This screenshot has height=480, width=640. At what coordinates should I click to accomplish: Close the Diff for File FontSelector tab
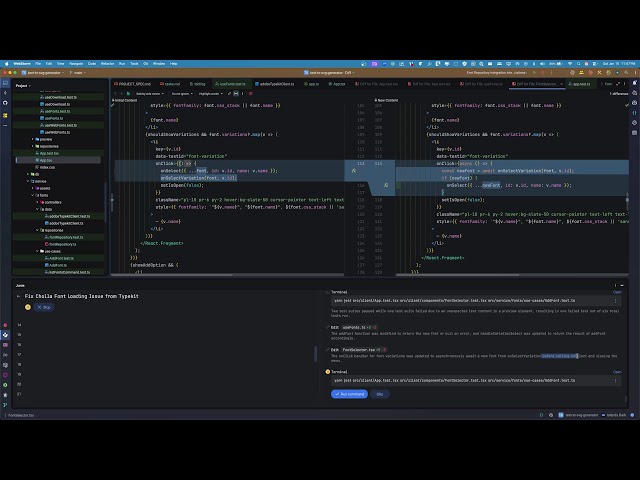562,84
